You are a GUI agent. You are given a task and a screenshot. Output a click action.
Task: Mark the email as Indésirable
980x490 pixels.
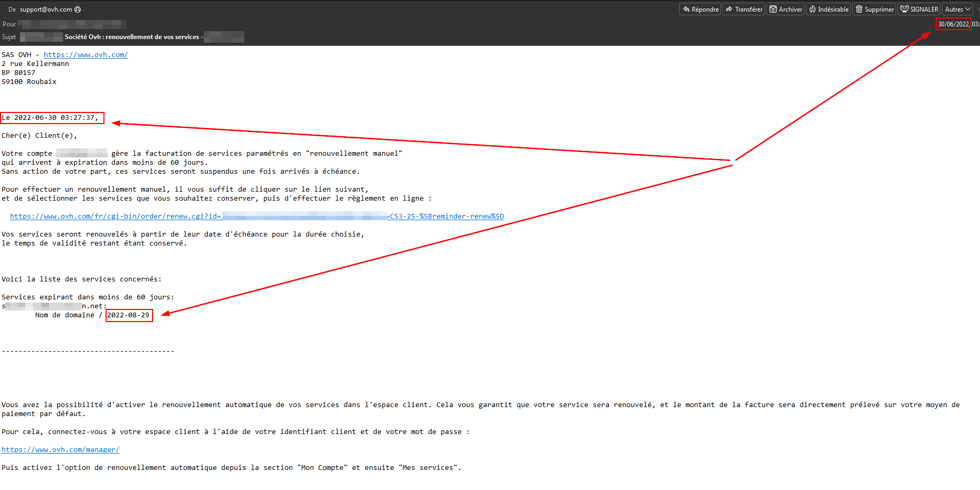pos(828,10)
